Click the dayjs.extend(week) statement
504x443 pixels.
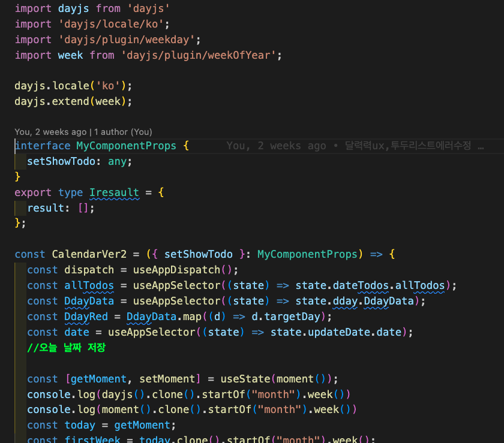coord(73,101)
